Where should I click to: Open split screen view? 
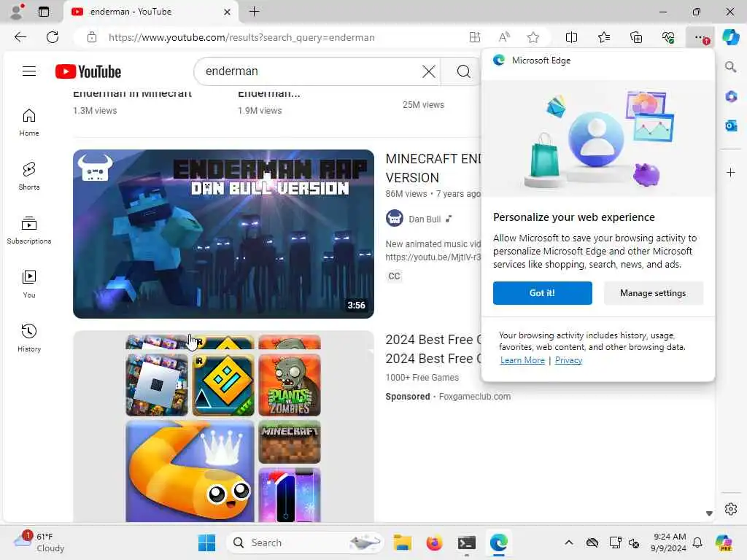click(571, 37)
